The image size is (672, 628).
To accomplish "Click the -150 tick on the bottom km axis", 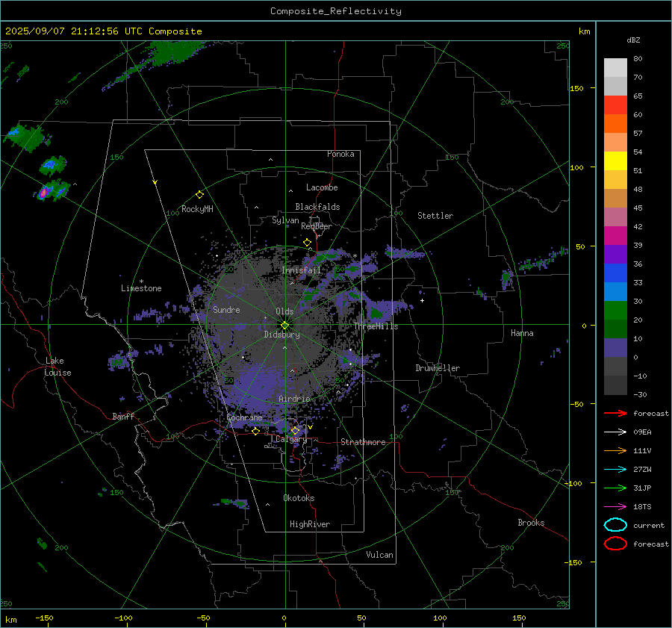I will coord(44,618).
